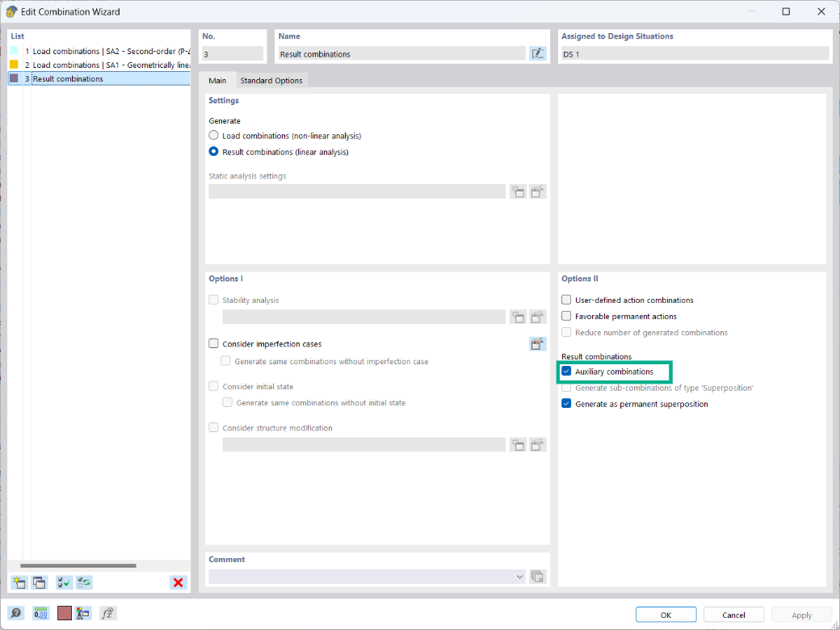This screenshot has height=630, width=840.
Task: Click the Stability analysis checkbox
Action: pos(214,300)
